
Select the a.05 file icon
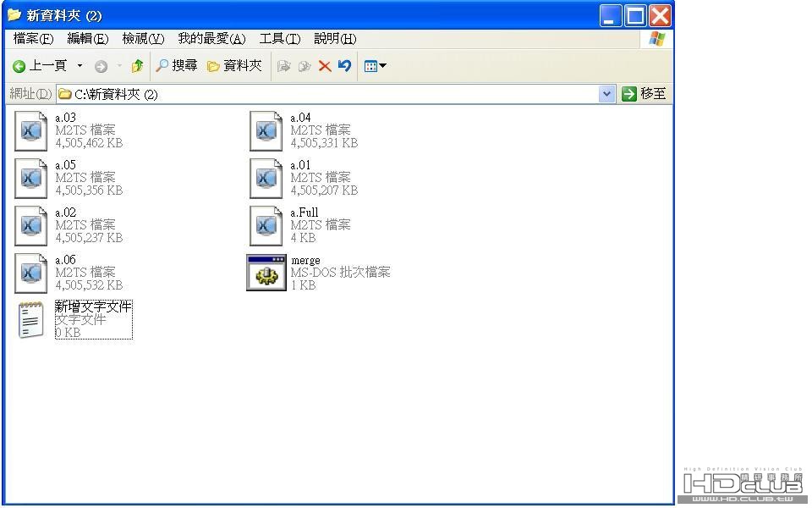(x=31, y=179)
